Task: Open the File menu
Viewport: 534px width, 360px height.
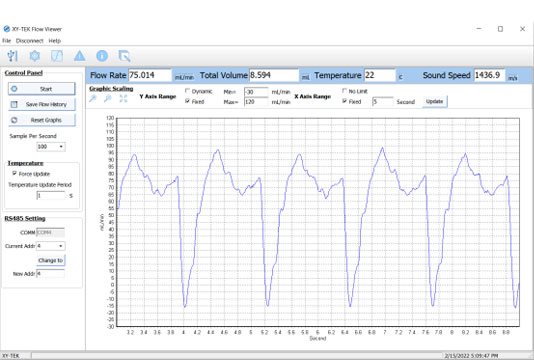Action: point(6,41)
